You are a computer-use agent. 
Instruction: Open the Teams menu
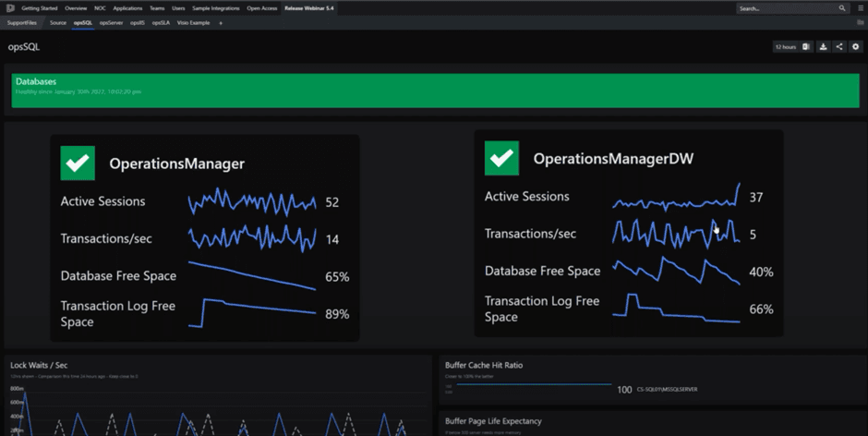tap(157, 8)
